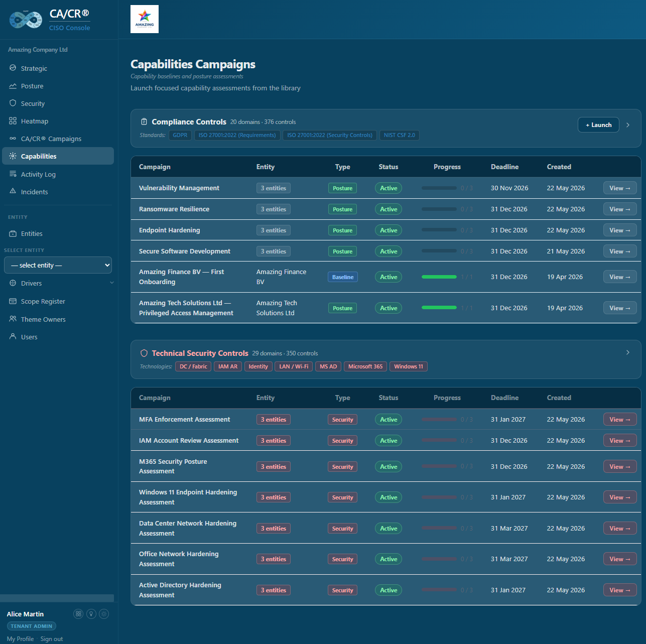
Task: View the IAM Account Review Assessment campaign
Action: pyautogui.click(x=620, y=440)
